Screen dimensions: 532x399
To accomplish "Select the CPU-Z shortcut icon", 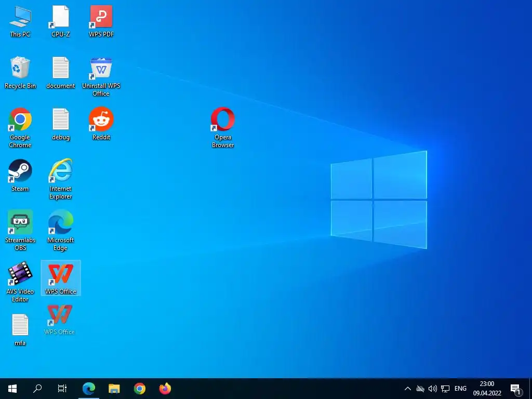I will [x=61, y=21].
